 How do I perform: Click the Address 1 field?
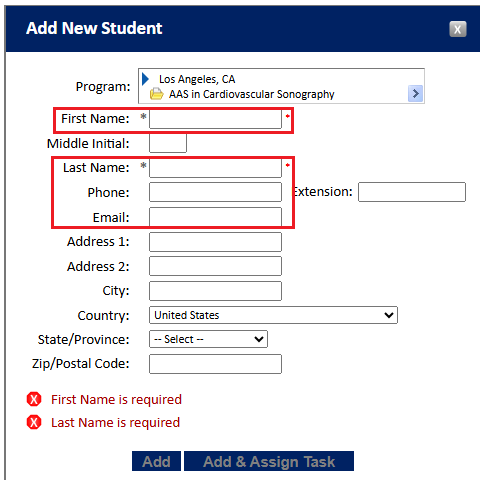(x=215, y=242)
